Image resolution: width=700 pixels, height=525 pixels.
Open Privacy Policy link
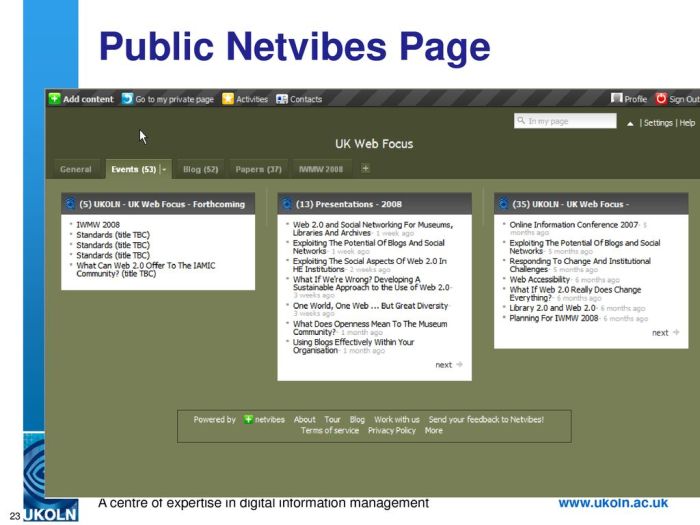click(x=392, y=430)
